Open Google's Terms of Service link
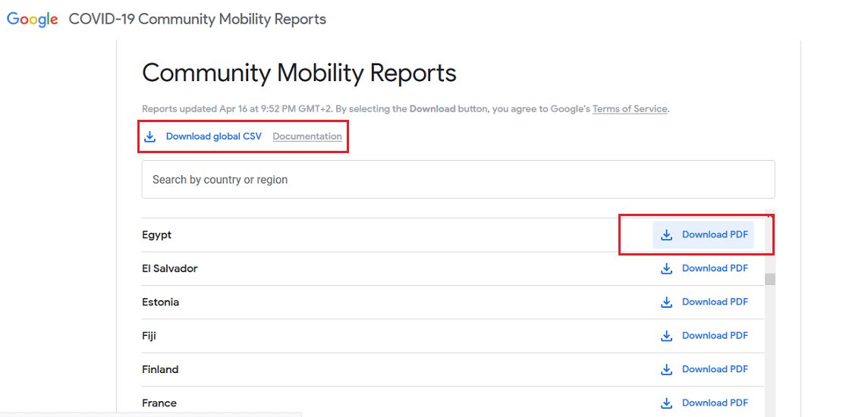868x417 pixels. tap(630, 109)
